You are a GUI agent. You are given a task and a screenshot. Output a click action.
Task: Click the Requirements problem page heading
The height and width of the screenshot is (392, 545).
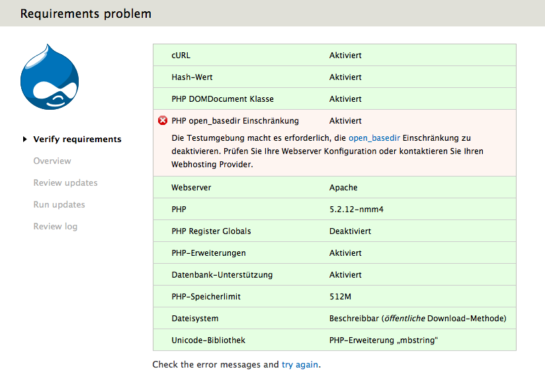click(86, 14)
